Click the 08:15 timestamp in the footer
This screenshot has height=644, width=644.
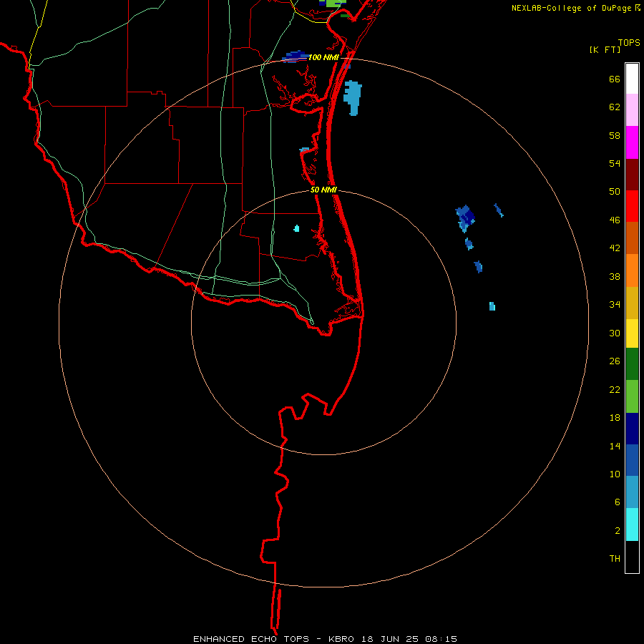[x=441, y=639]
